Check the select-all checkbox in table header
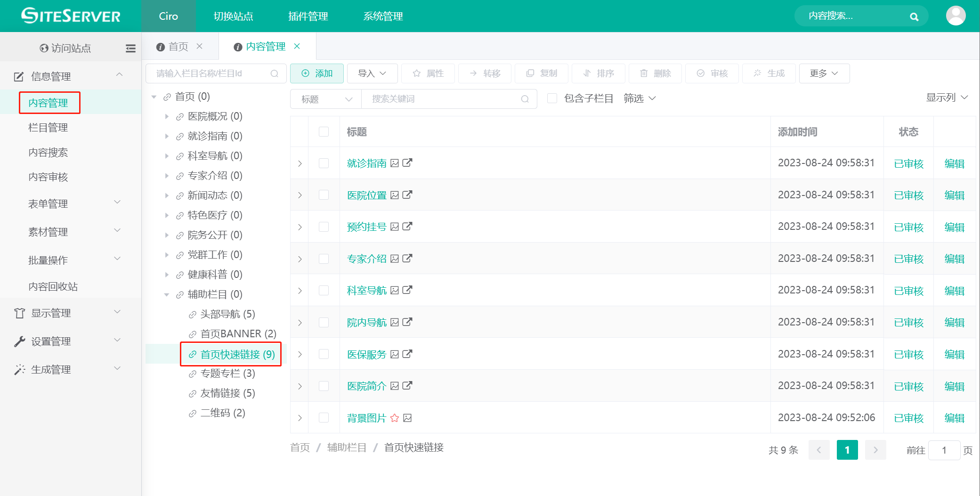The image size is (980, 496). (x=324, y=132)
